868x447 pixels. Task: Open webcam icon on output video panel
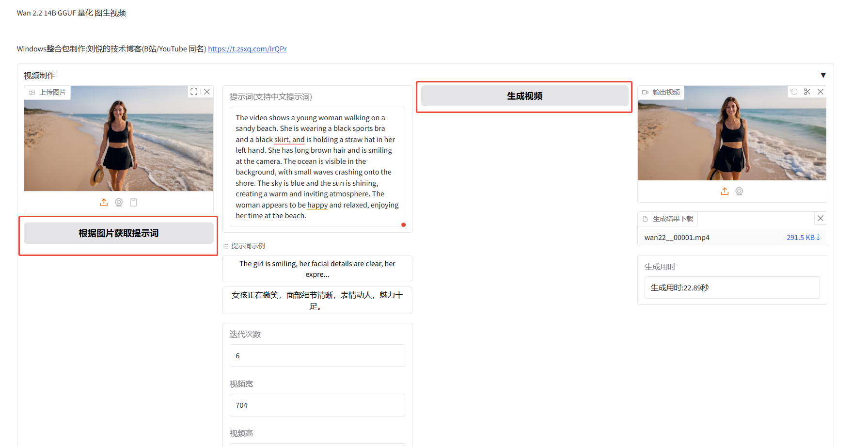pos(739,191)
